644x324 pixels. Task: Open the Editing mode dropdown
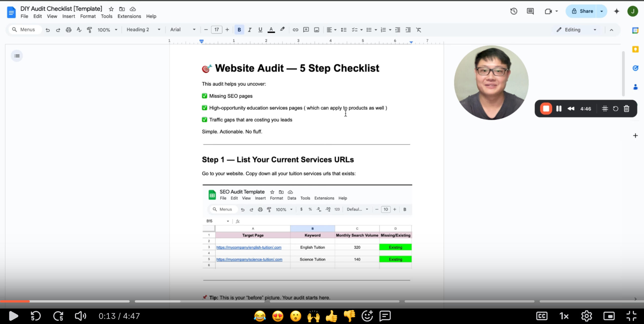click(576, 30)
